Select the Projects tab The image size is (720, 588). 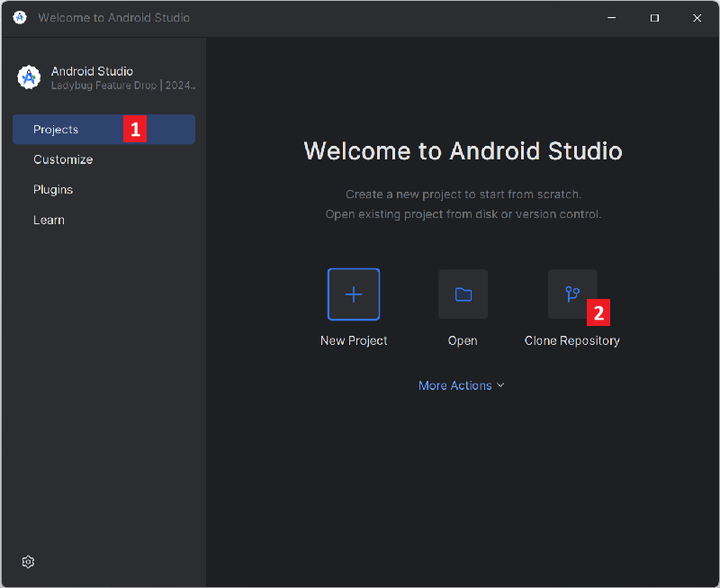(103, 130)
